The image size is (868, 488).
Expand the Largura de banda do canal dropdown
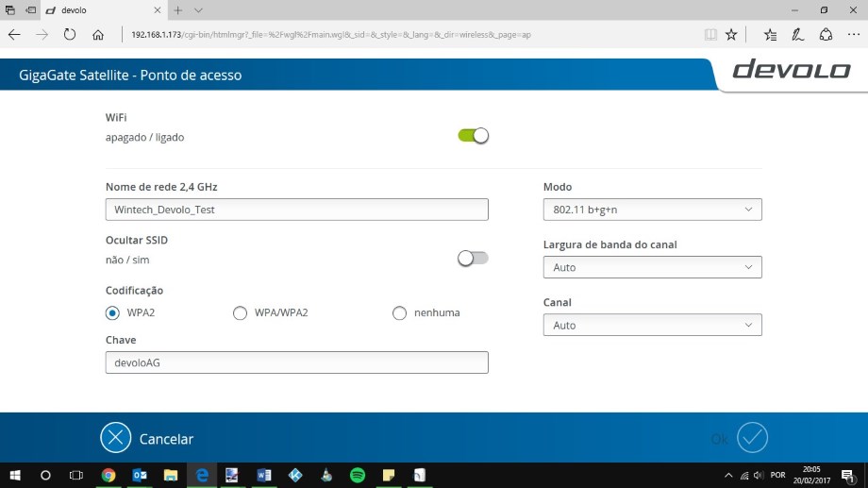652,268
